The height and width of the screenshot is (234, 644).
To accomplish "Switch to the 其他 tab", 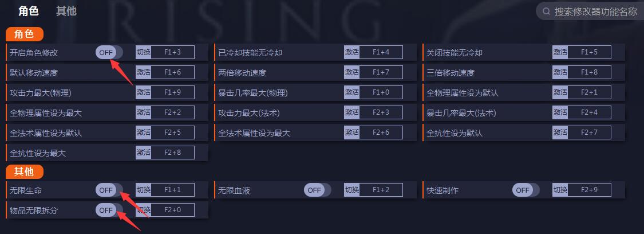I will point(66,11).
